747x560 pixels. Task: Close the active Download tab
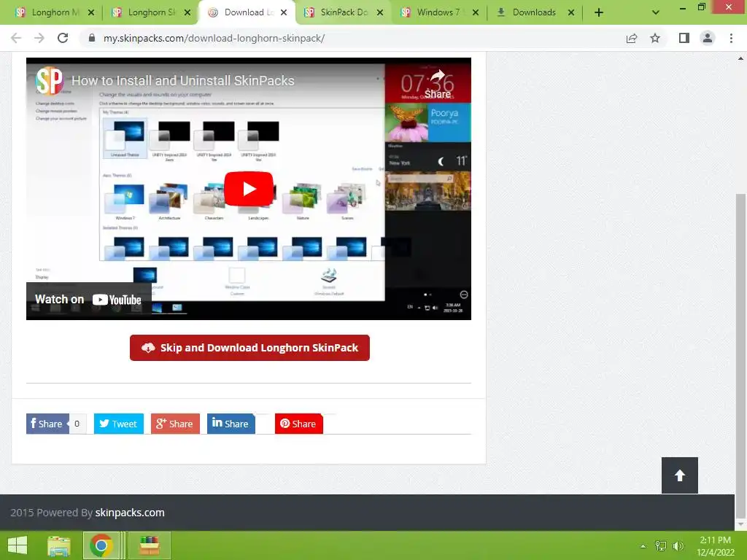point(284,12)
